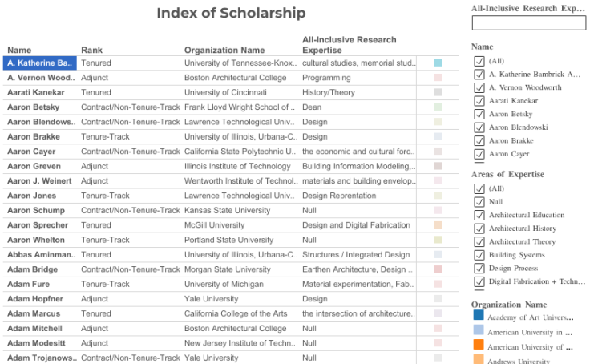Select Design and Digital Fabrication expertise cell
Image resolution: width=590 pixels, height=364 pixels.
pos(356,225)
